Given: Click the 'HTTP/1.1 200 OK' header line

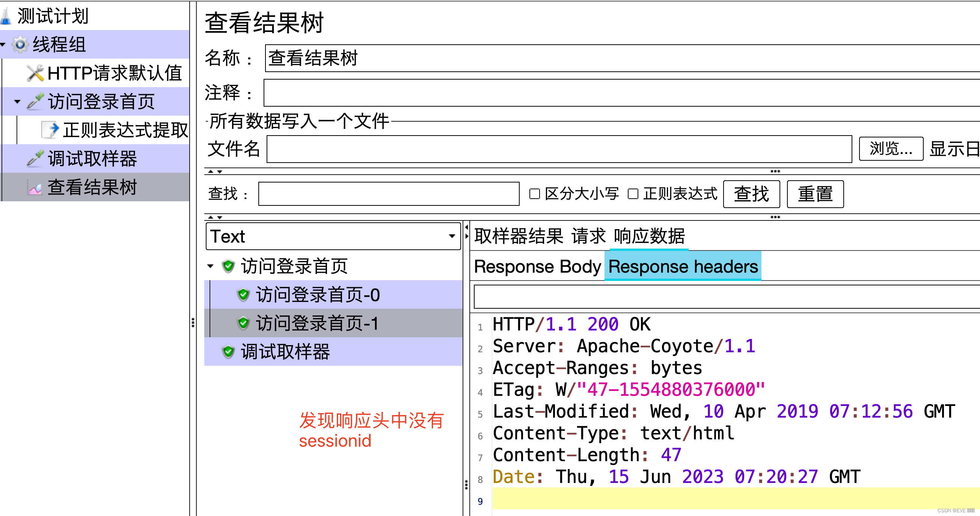Looking at the screenshot, I should click(571, 324).
